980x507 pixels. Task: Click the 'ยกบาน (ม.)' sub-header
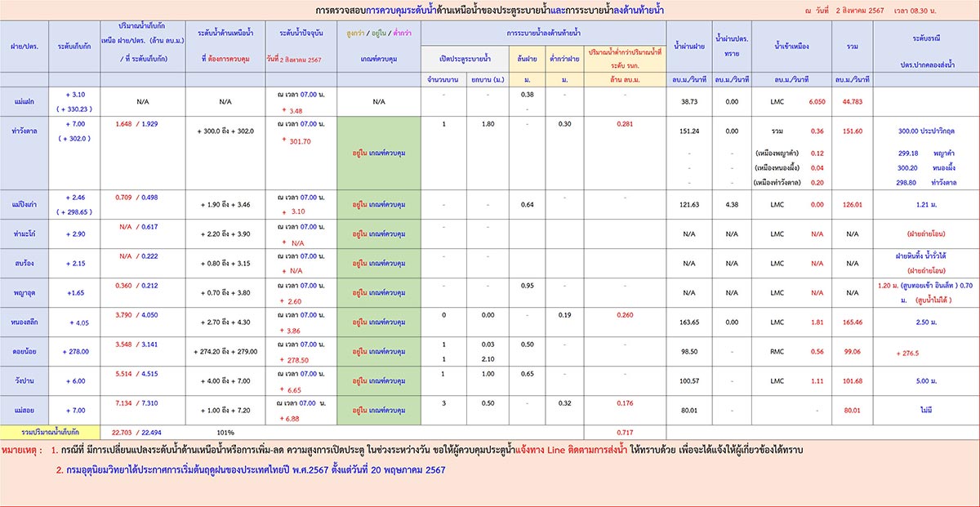coord(488,78)
